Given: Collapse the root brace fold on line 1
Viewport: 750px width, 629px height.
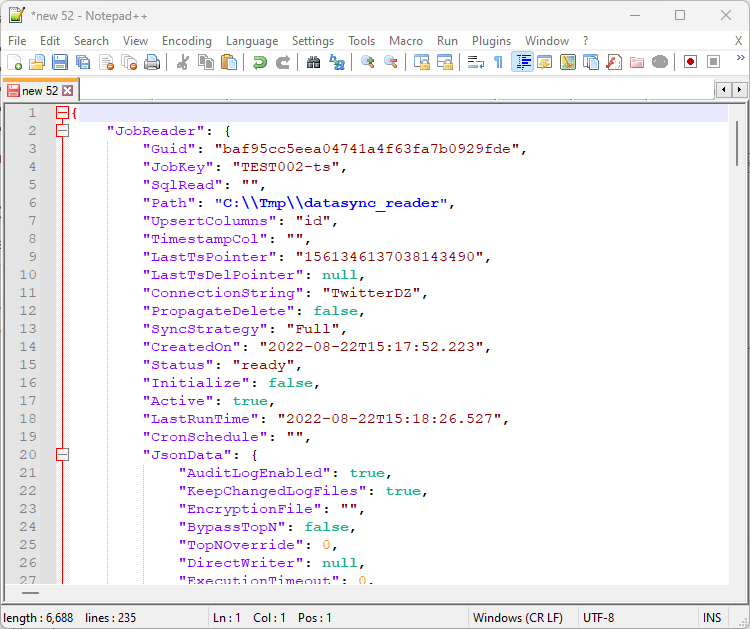Looking at the screenshot, I should (62, 113).
